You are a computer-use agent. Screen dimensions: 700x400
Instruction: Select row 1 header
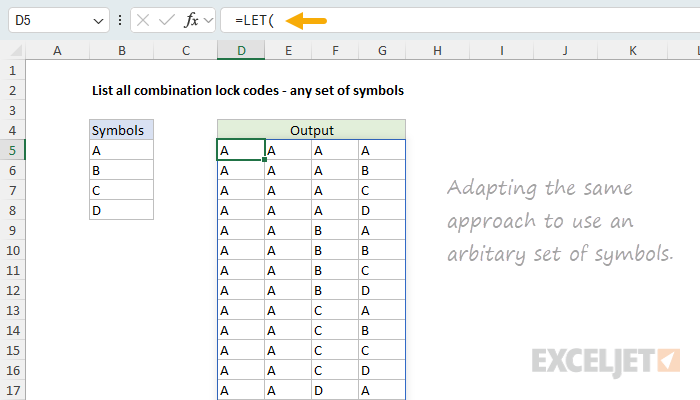(x=12, y=71)
